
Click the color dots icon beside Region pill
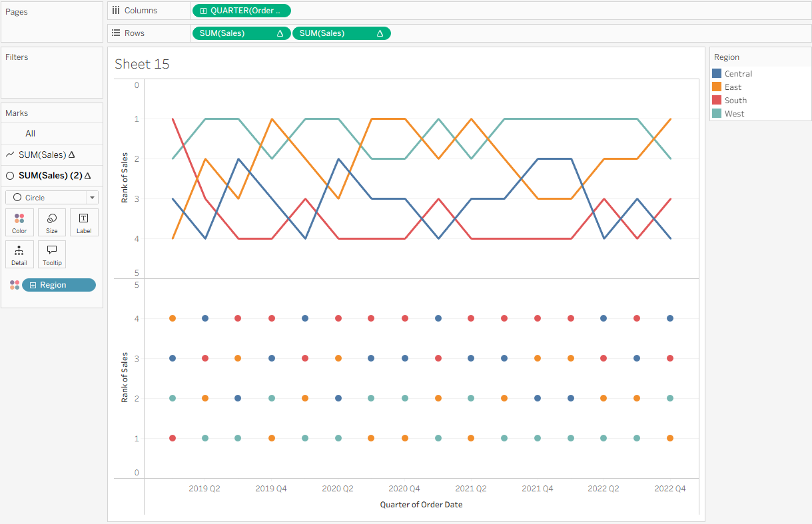(15, 285)
